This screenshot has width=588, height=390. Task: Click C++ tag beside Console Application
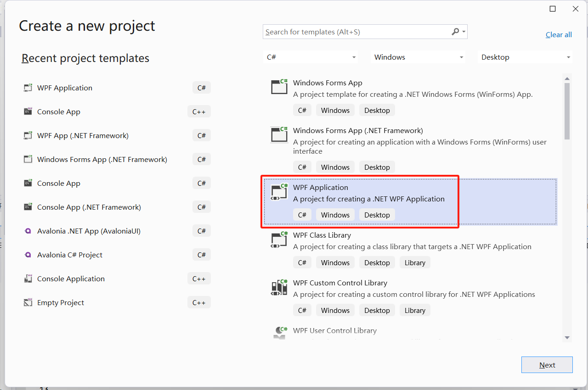point(199,279)
